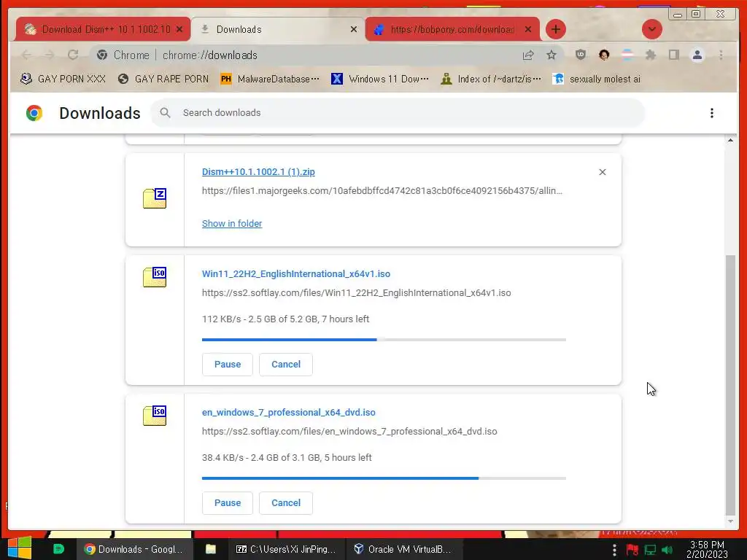Expand the tab search dropdown chevron
The width and height of the screenshot is (747, 560).
pyautogui.click(x=651, y=29)
